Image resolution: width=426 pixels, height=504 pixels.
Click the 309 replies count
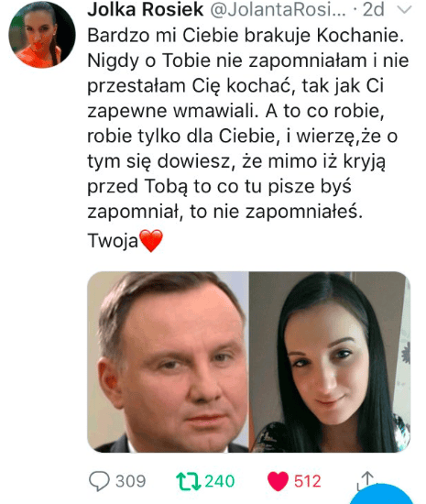coord(130,481)
